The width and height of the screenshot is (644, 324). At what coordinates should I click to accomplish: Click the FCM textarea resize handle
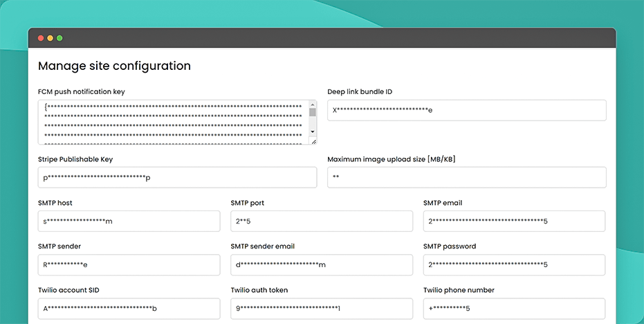313,141
